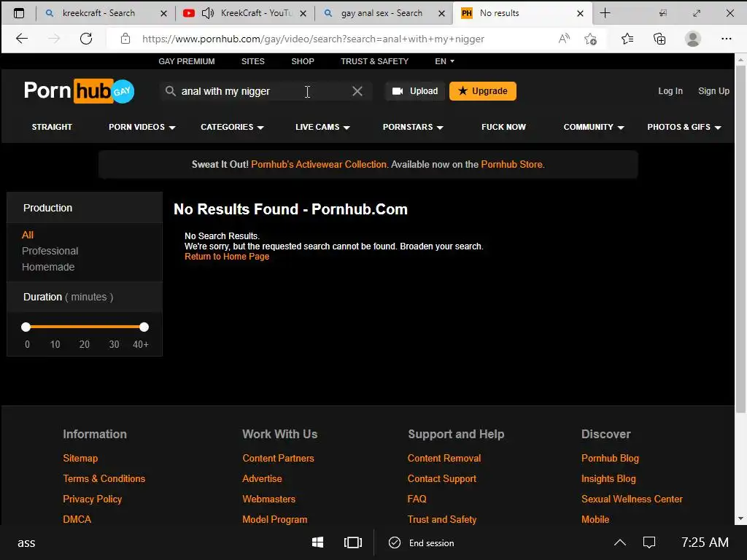The image size is (747, 560).
Task: View site information via the lock icon
Action: tap(125, 39)
